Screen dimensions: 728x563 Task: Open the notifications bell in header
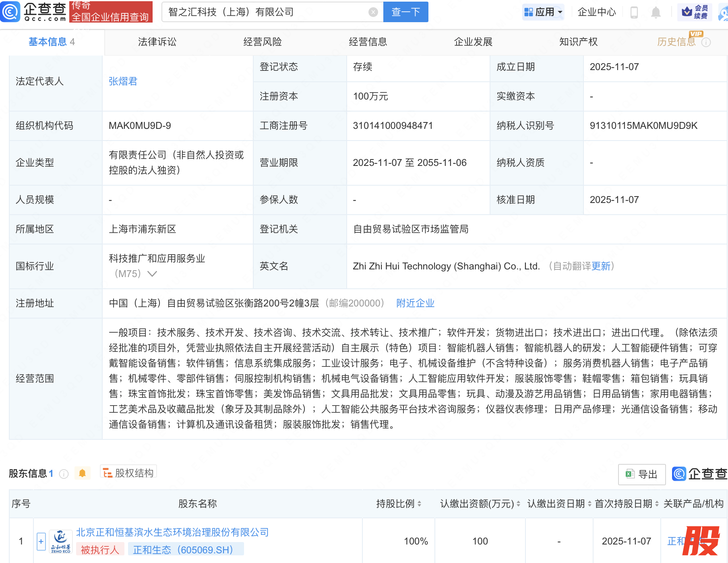click(656, 12)
